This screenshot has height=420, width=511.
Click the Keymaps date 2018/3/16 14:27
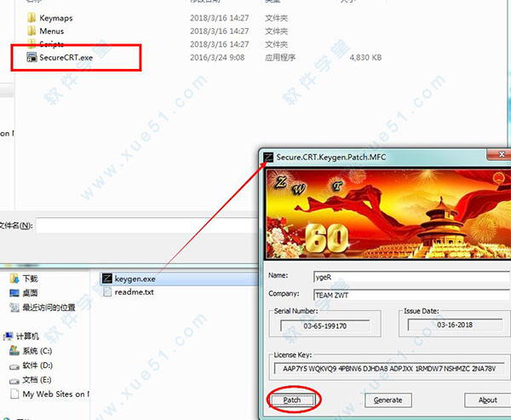(x=220, y=18)
